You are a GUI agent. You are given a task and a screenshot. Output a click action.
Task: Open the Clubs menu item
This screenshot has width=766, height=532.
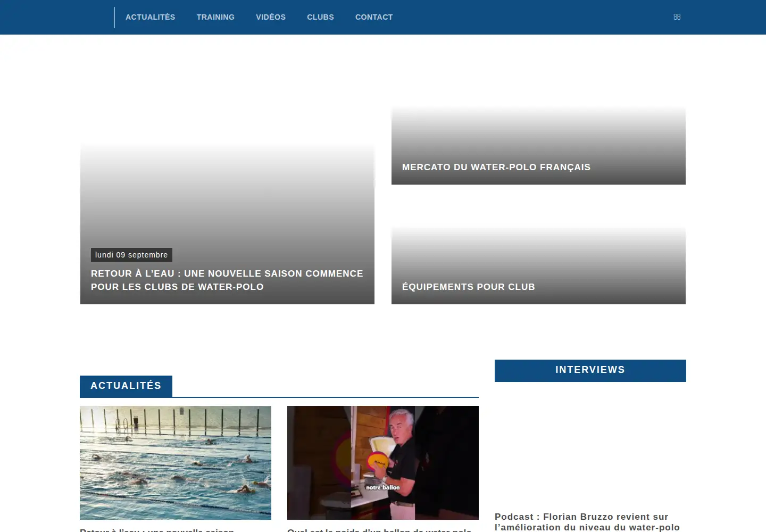point(320,17)
